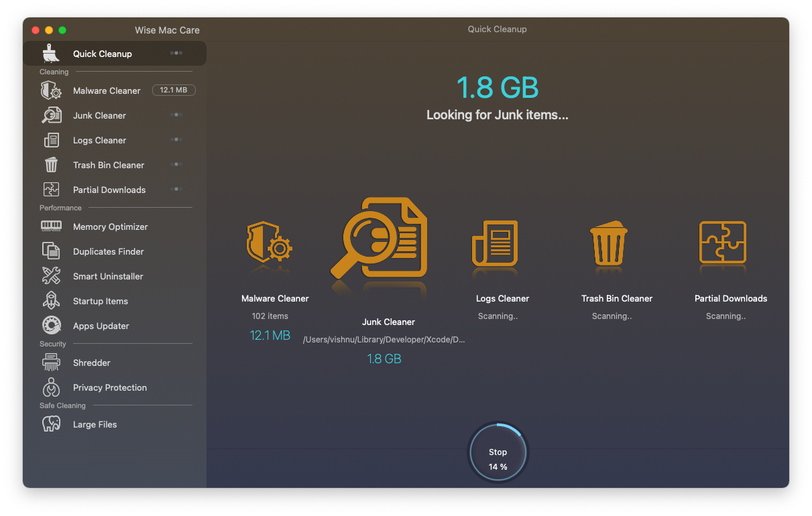Click the Trash Bin Cleaner row's scanning dots
Image resolution: width=812 pixels, height=516 pixels.
176,164
